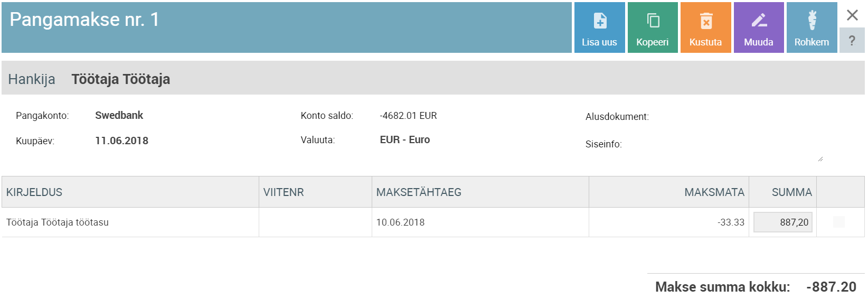Open help with the question mark icon
The image size is (868, 308).
[x=852, y=41]
